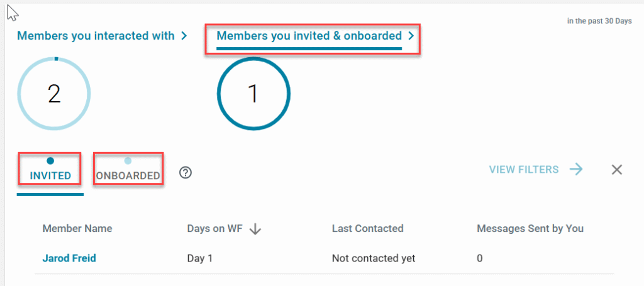Switch to the INVITED tab

[x=50, y=175]
